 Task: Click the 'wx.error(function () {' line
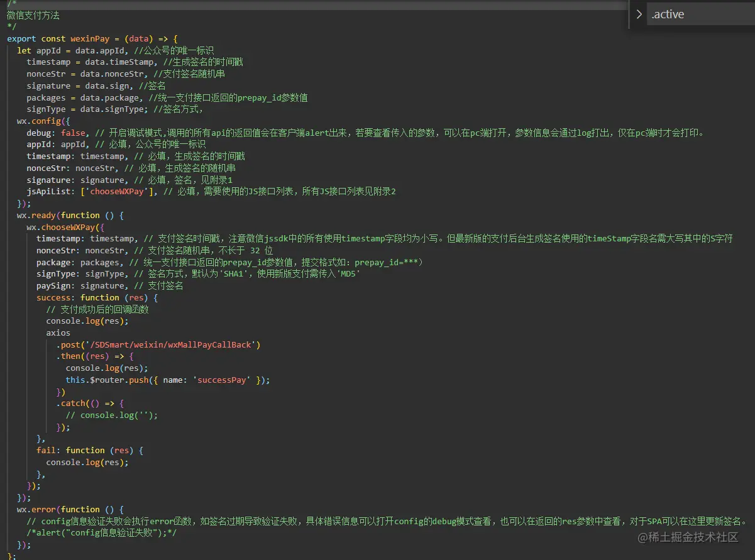70,509
